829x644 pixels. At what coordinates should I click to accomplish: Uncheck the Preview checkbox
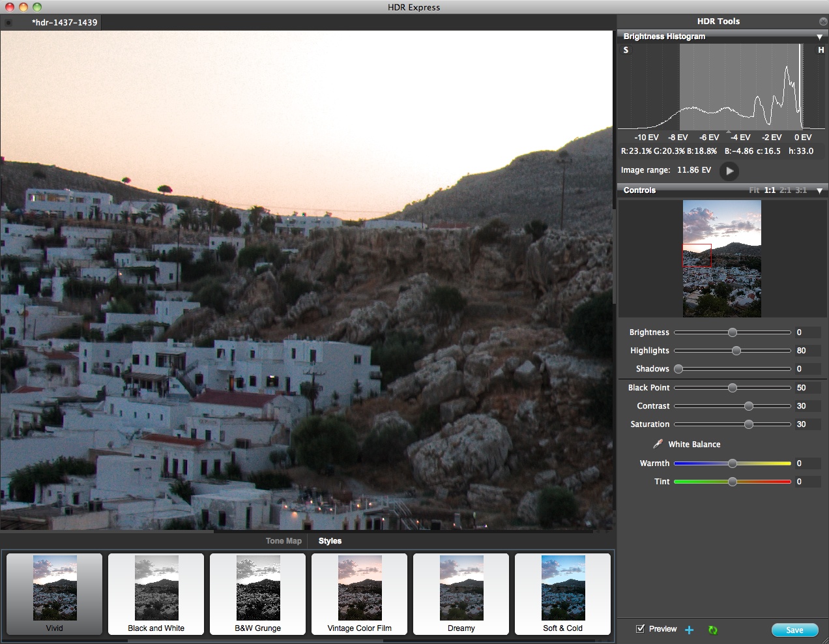point(641,629)
